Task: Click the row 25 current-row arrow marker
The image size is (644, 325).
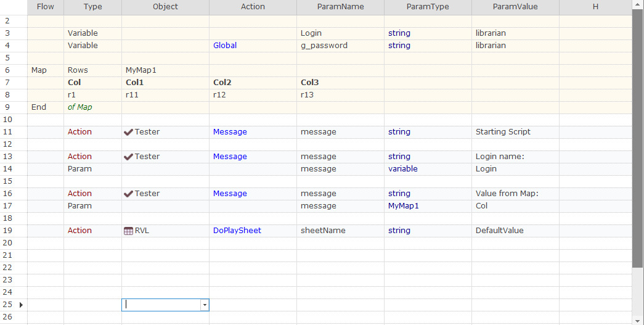Action: tap(21, 305)
